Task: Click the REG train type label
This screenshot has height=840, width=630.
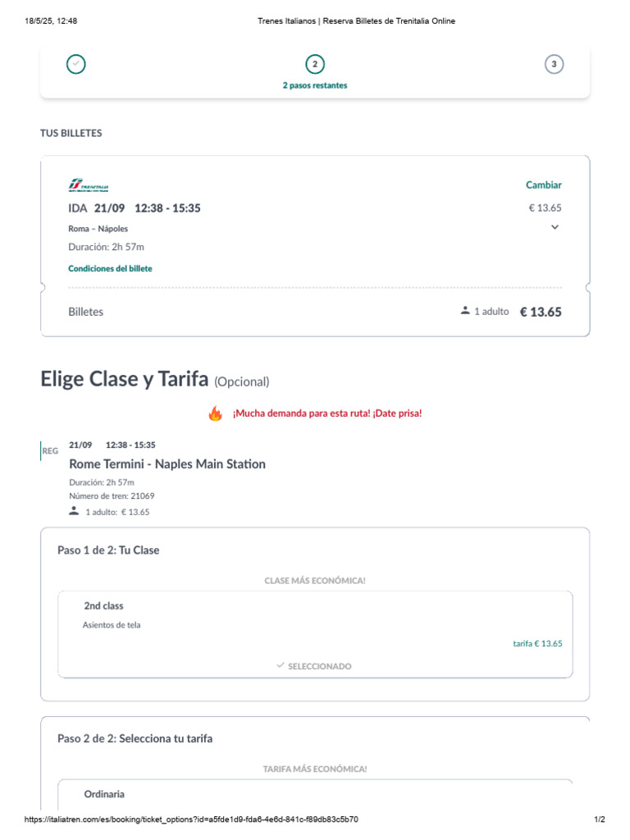Action: [50, 451]
